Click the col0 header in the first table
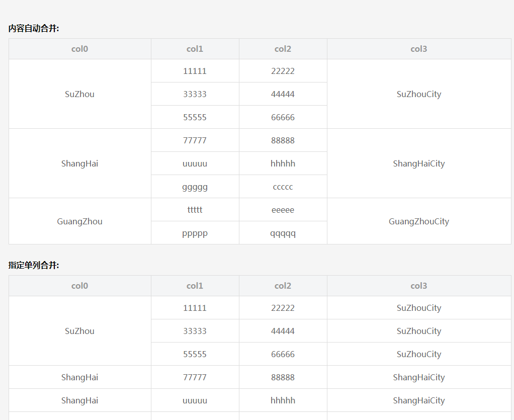The height and width of the screenshot is (420, 514). point(79,49)
